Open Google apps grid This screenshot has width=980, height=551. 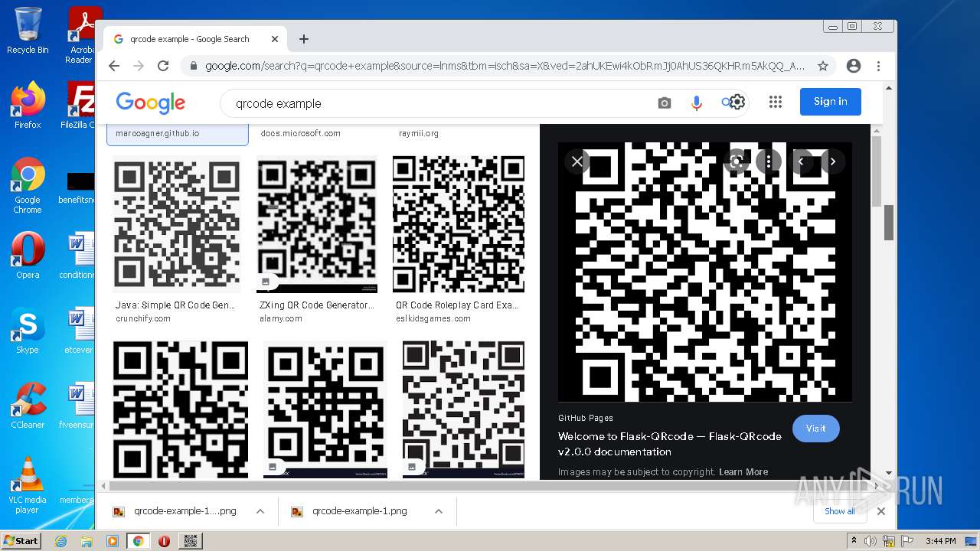tap(776, 102)
